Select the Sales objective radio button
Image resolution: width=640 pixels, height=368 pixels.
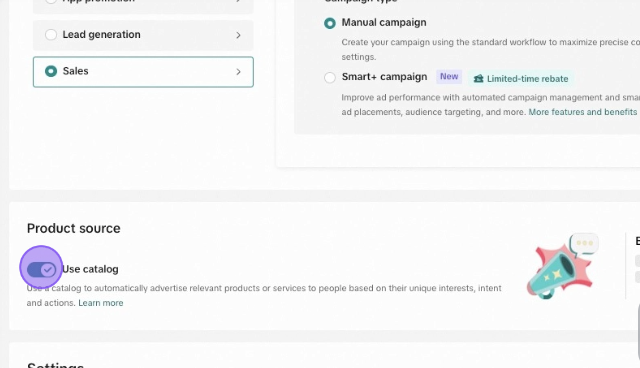[x=51, y=71]
